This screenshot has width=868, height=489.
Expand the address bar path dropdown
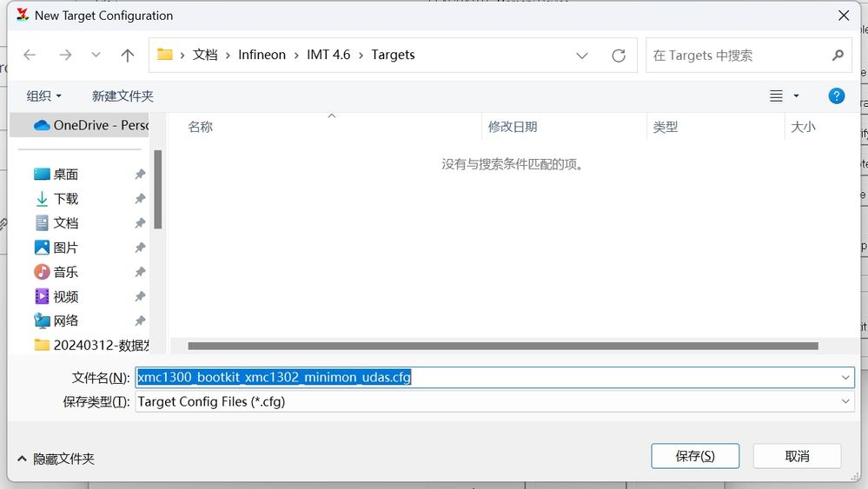(x=582, y=55)
